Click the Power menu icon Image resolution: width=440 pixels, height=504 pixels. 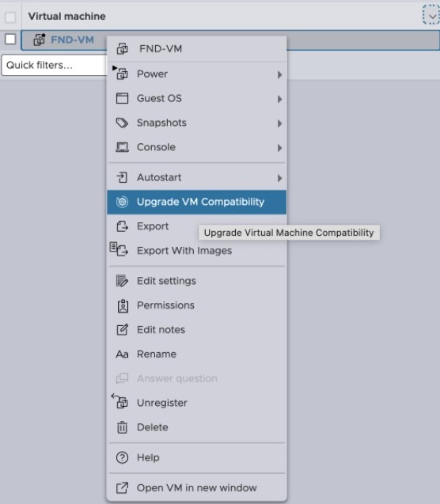121,74
